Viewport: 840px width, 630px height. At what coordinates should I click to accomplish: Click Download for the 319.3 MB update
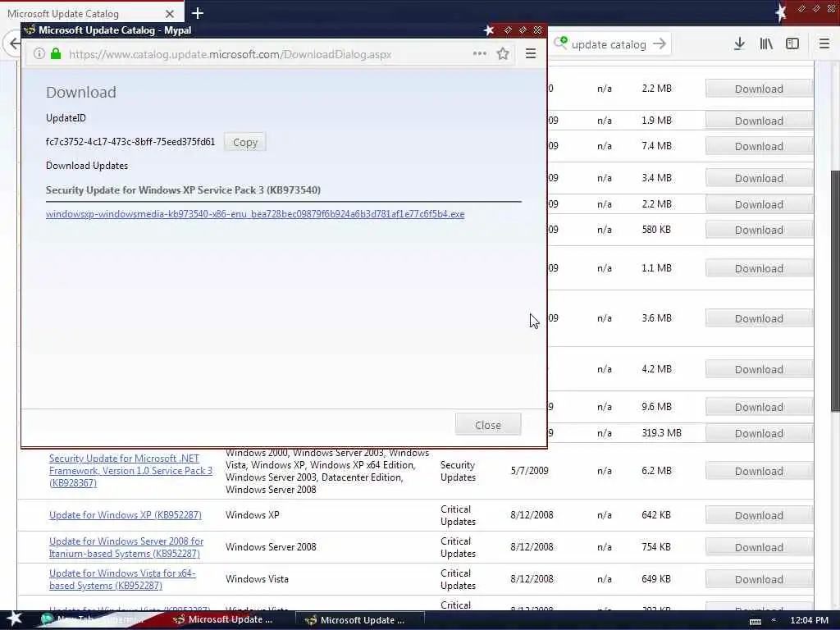point(759,433)
